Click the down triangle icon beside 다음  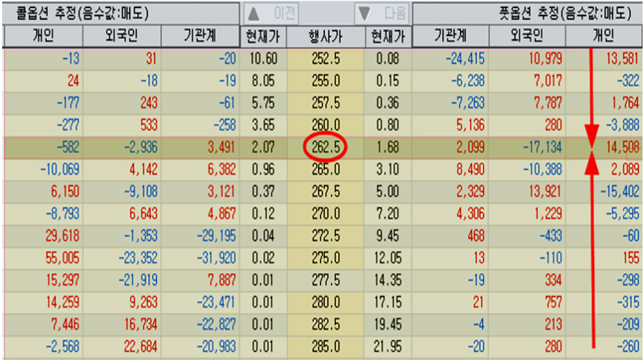pos(365,13)
